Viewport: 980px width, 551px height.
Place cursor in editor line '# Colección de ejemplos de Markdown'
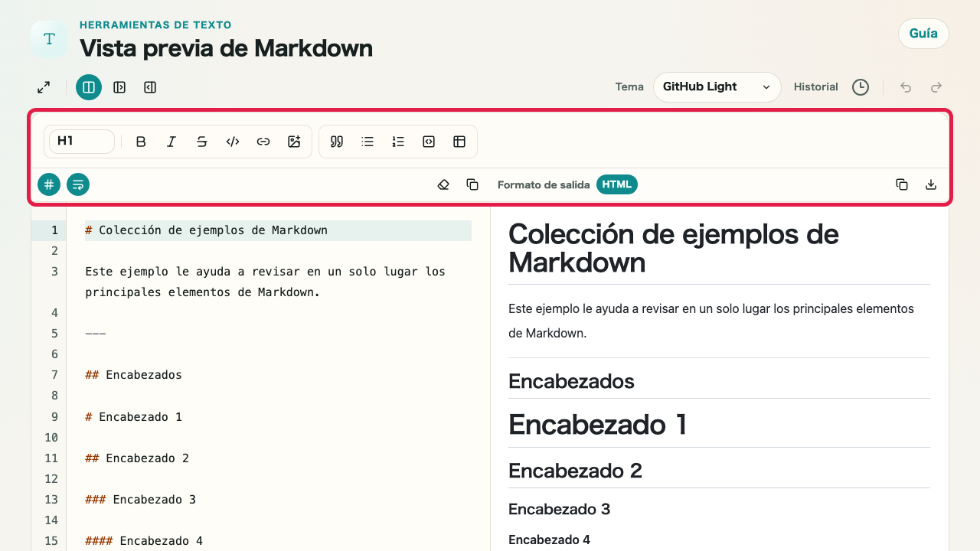tap(278, 230)
